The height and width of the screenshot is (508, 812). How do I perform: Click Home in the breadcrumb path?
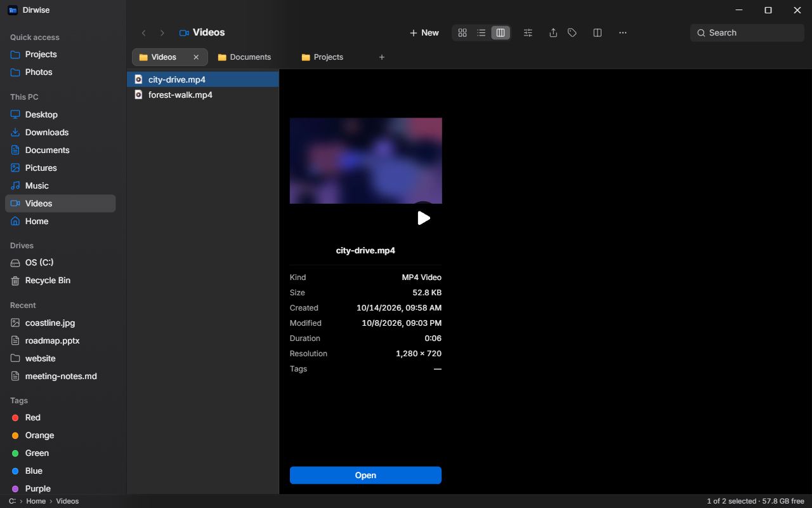pyautogui.click(x=36, y=501)
